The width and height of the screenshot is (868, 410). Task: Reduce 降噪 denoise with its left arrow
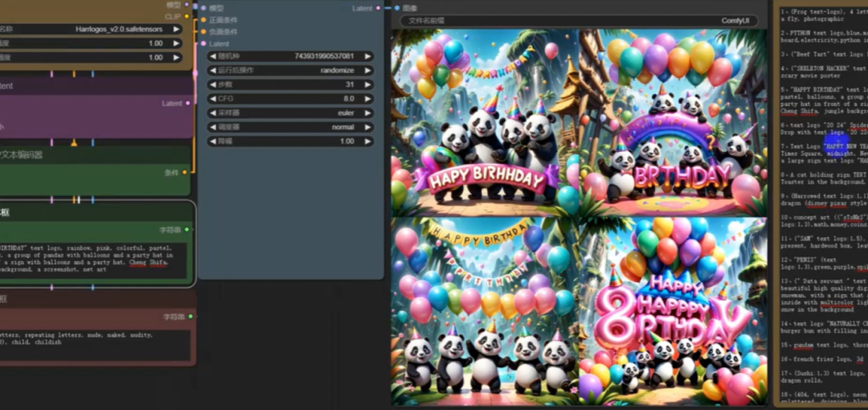pyautogui.click(x=212, y=141)
